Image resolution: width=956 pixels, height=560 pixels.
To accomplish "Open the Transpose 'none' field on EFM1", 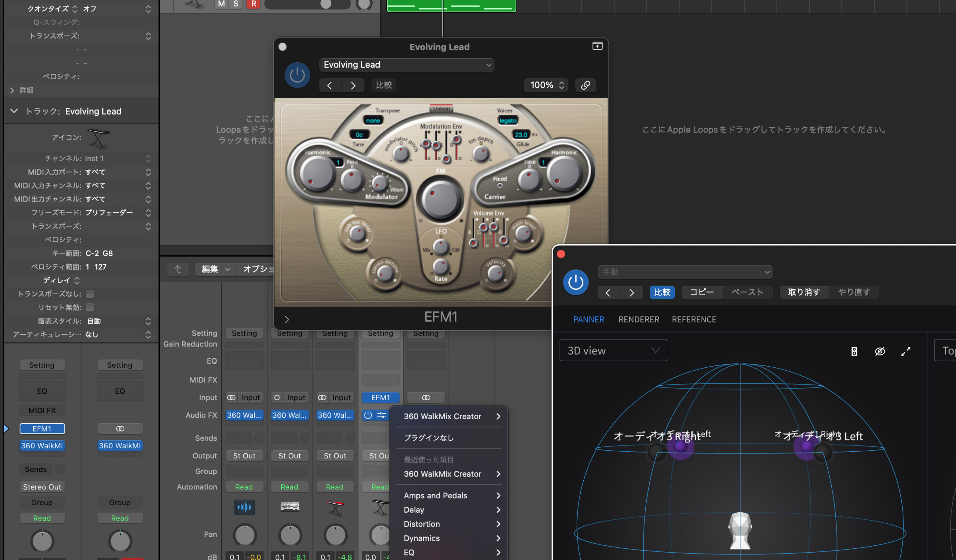I will (x=373, y=120).
